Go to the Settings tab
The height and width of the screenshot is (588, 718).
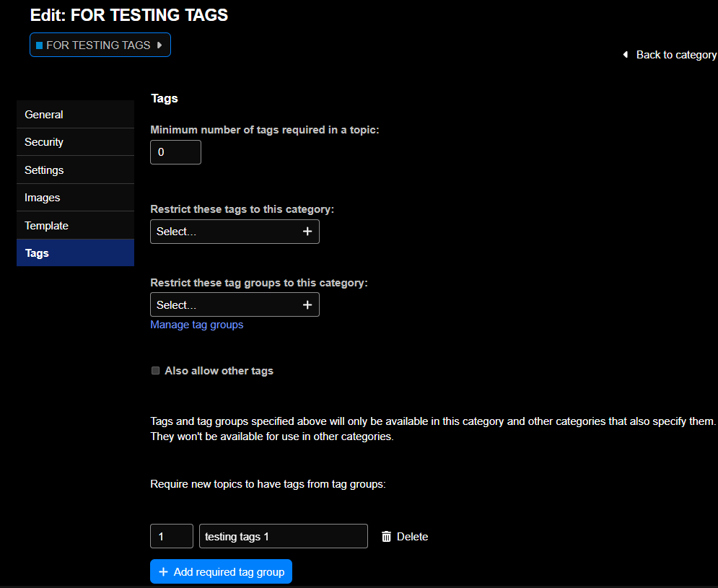pyautogui.click(x=76, y=170)
